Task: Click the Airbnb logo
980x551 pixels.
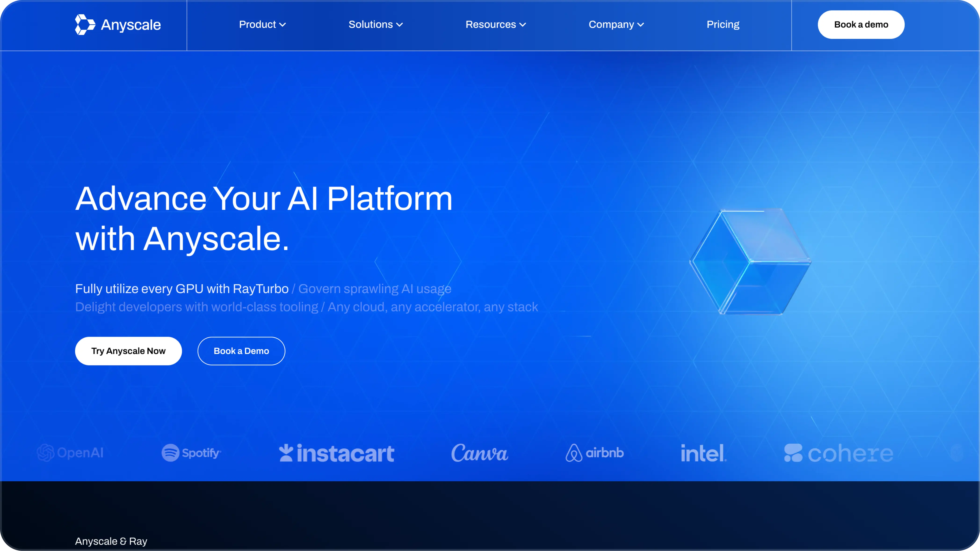Action: 594,453
